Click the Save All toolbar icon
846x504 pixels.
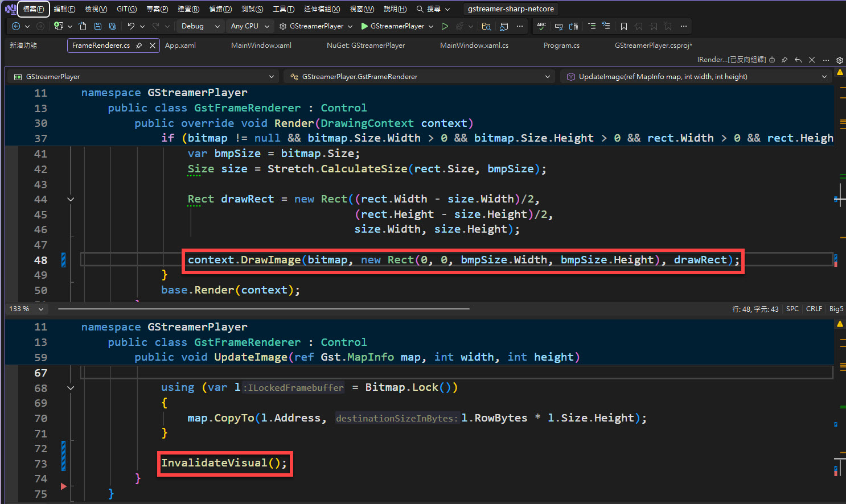point(113,26)
